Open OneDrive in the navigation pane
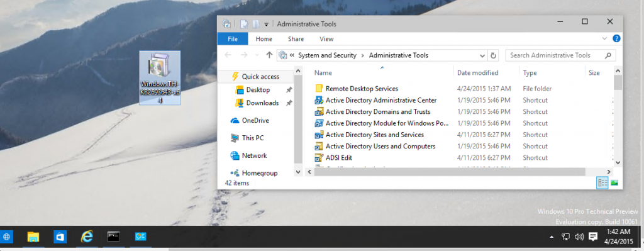Viewport: 644px width, 251px height. pos(255,120)
